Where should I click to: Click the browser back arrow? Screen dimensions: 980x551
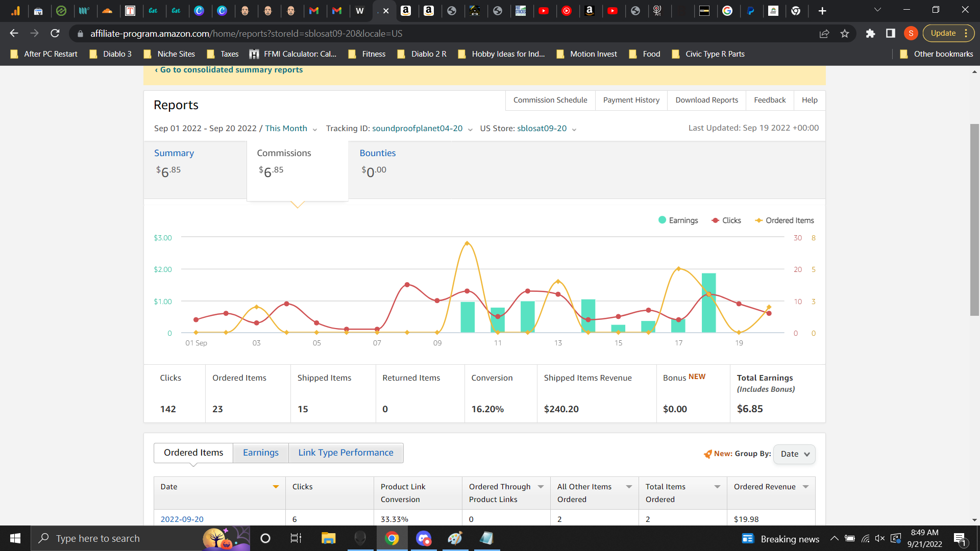pyautogui.click(x=14, y=33)
